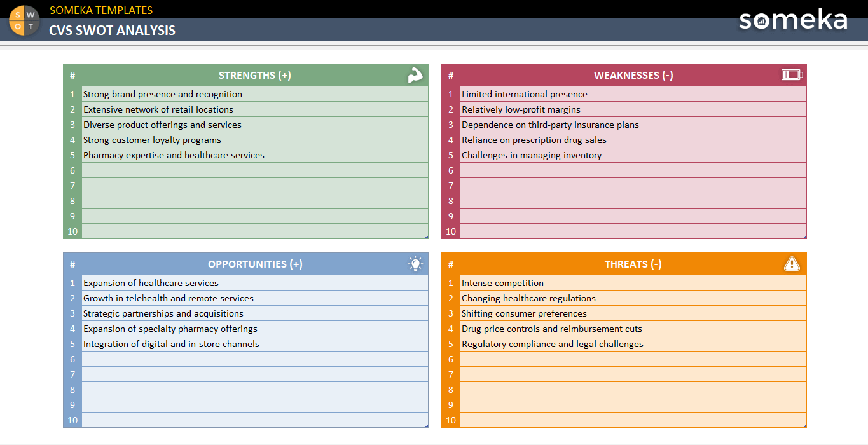Click table resize handle at Weaknesses bottom corner
This screenshot has width=868, height=445.
pos(805,237)
